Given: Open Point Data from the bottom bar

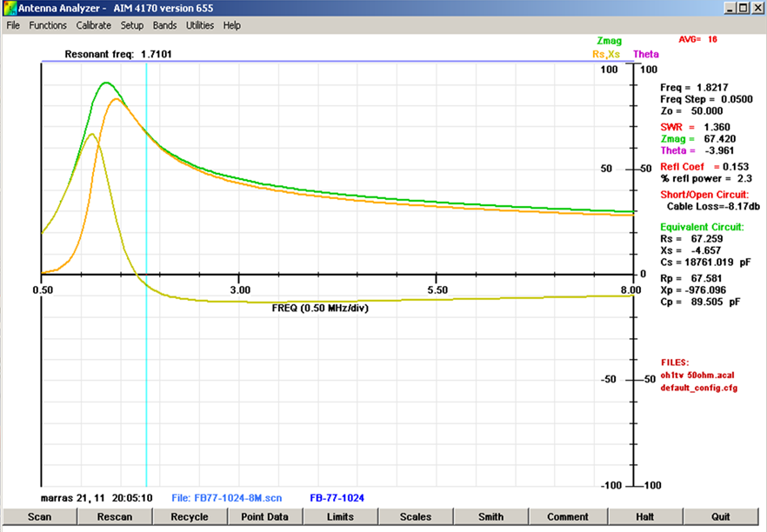Looking at the screenshot, I should point(265,516).
